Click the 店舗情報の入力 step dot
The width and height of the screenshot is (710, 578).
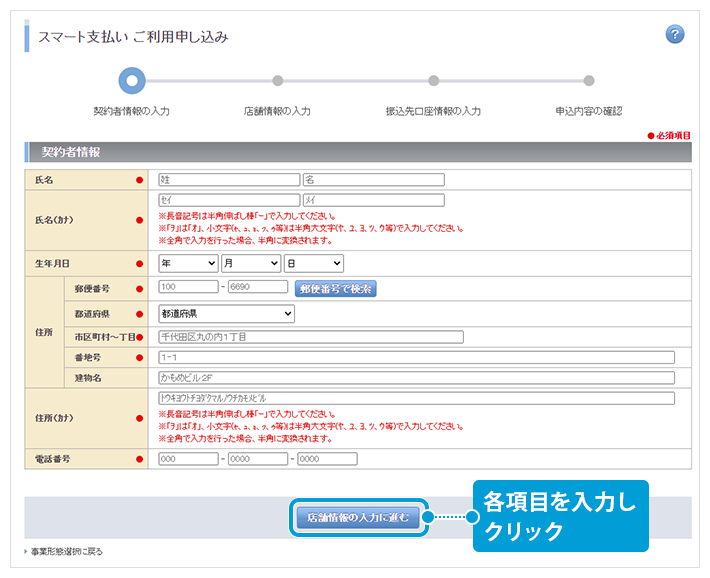click(x=278, y=81)
